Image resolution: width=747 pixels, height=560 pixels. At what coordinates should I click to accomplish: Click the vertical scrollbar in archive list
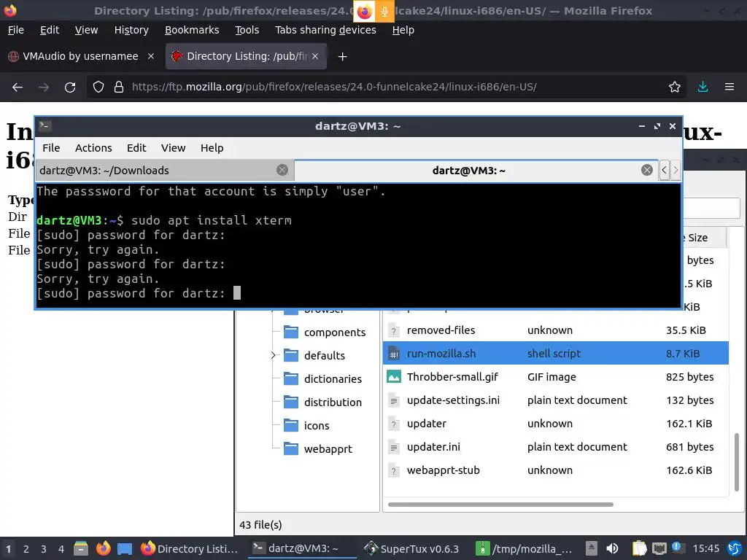[737, 462]
